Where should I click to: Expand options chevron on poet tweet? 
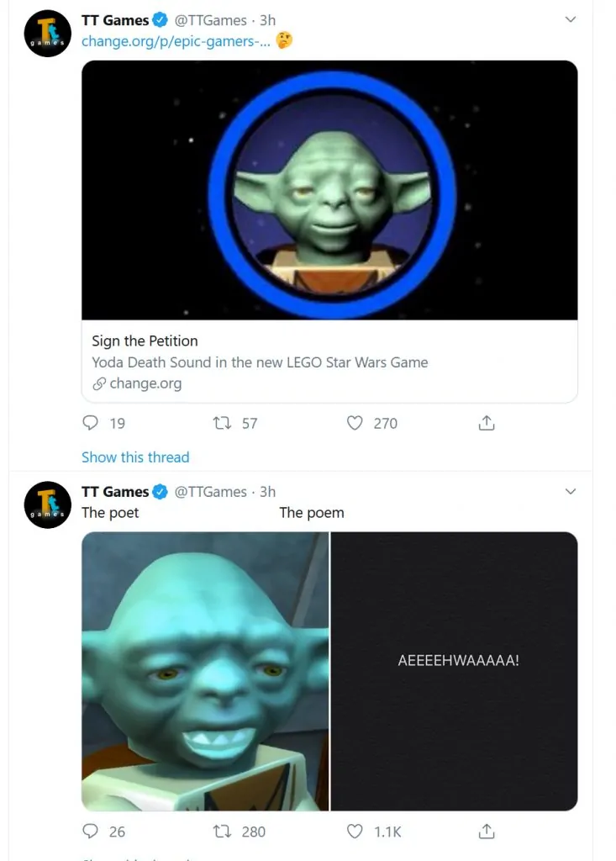pos(571,491)
